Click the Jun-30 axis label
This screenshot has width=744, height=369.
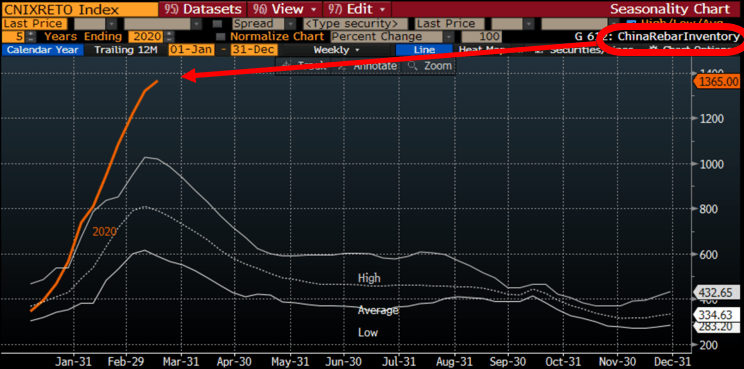pyautogui.click(x=344, y=361)
